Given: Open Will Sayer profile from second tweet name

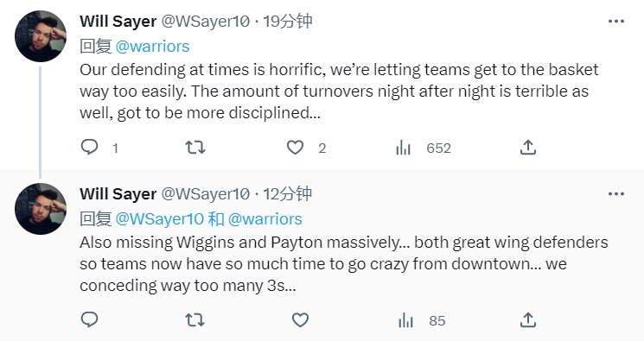Looking at the screenshot, I should click(x=118, y=193).
